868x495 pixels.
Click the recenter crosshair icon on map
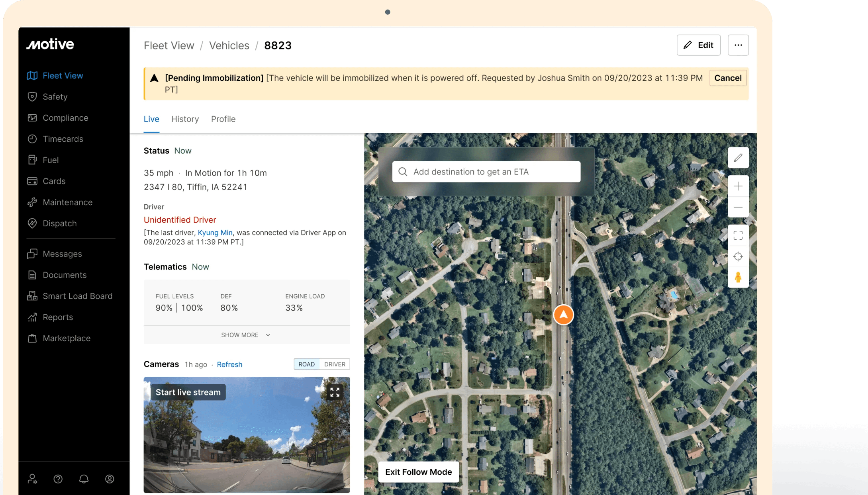click(x=738, y=256)
